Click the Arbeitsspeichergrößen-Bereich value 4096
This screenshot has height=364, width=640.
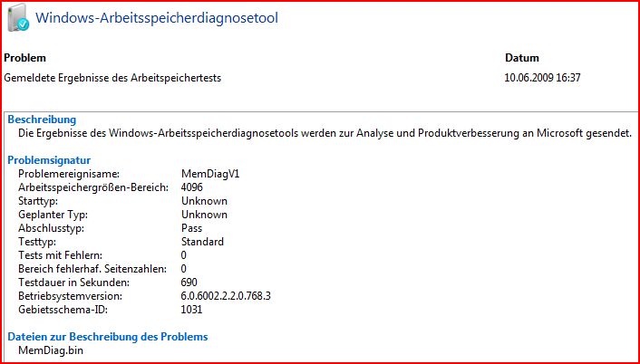[x=192, y=187]
